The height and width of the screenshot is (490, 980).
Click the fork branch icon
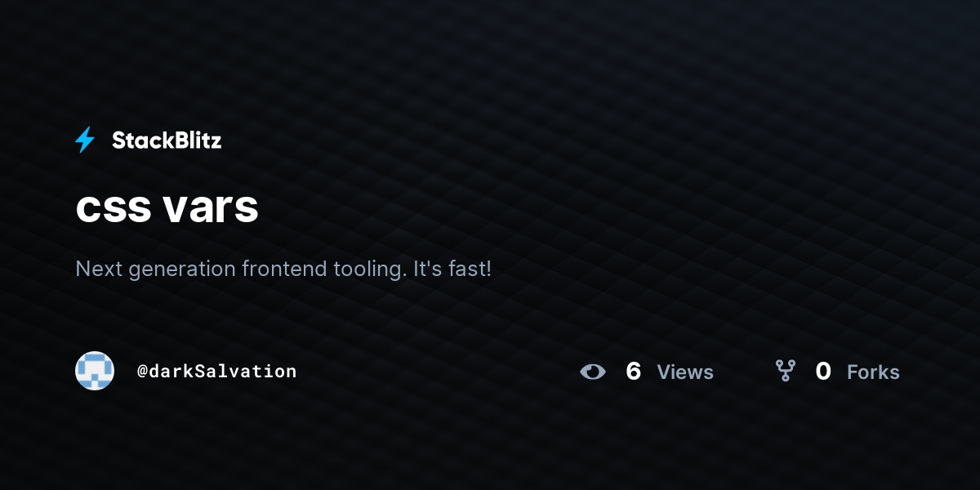point(786,372)
